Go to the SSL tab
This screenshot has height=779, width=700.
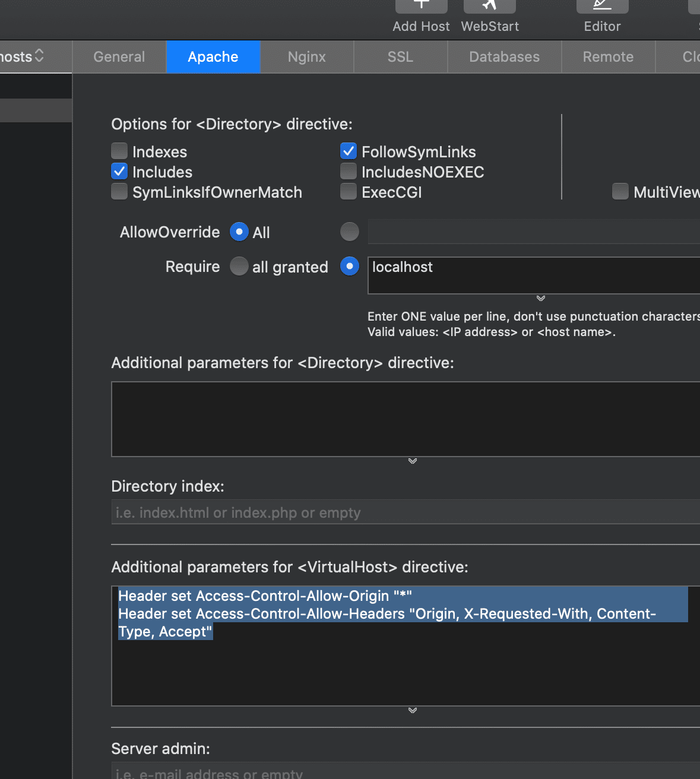pos(400,56)
